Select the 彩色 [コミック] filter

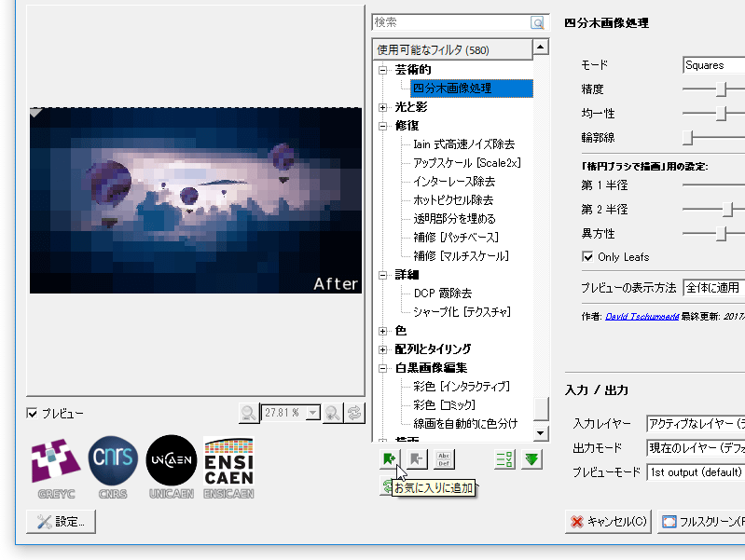click(x=444, y=405)
